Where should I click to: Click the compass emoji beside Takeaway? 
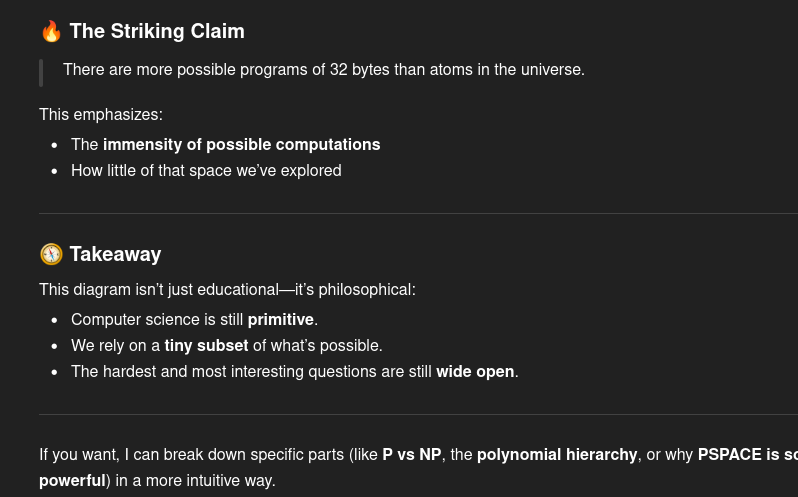click(x=51, y=254)
